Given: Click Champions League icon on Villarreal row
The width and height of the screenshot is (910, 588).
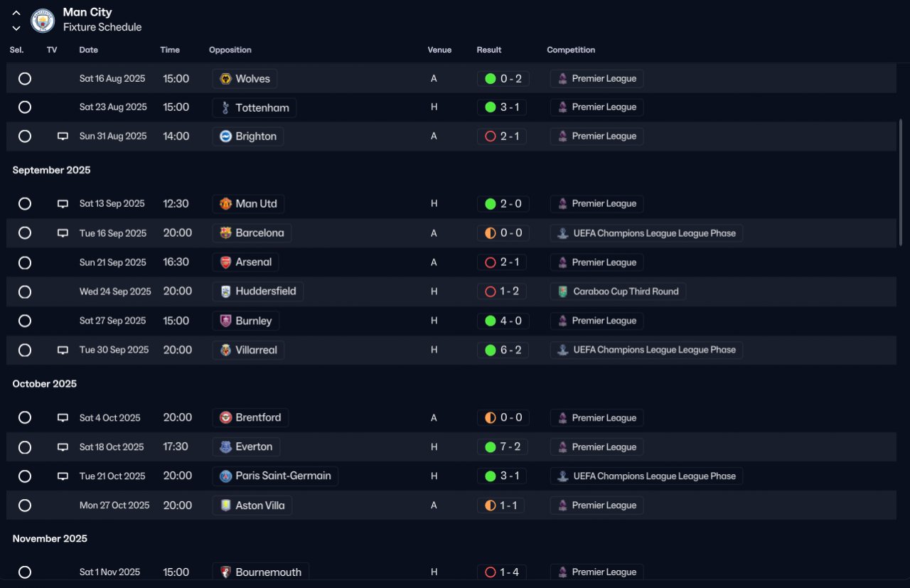Looking at the screenshot, I should [563, 350].
